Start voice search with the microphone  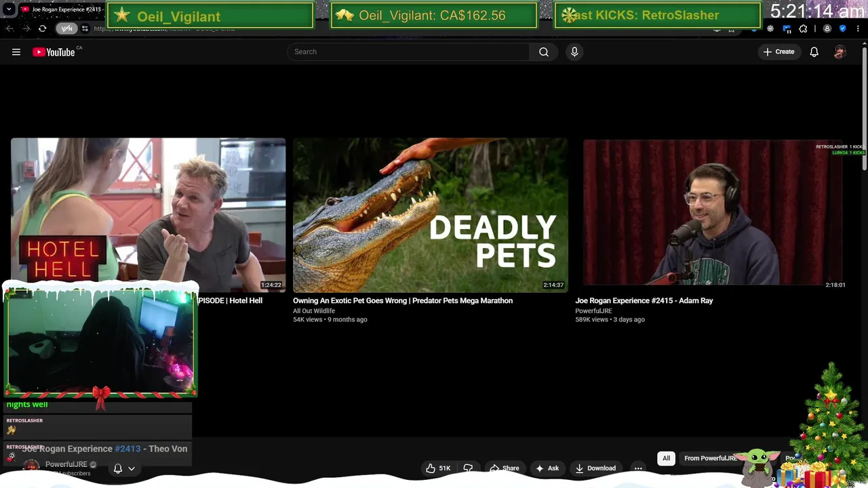point(574,52)
